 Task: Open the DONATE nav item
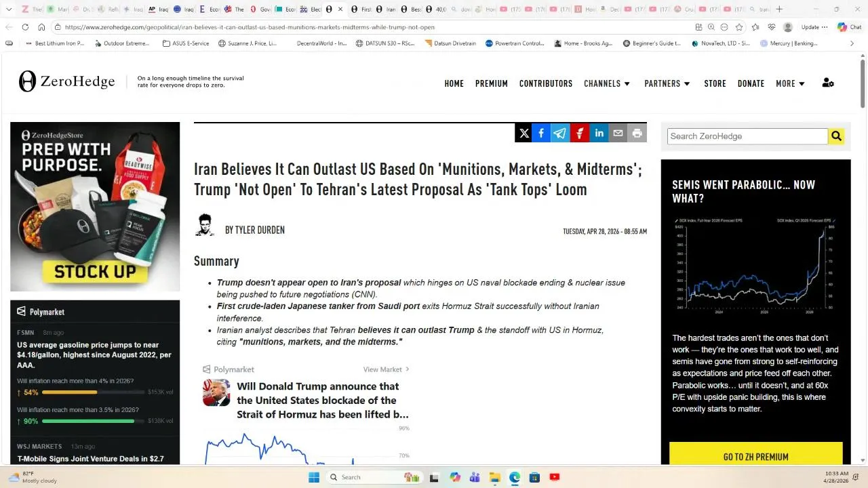[751, 83]
